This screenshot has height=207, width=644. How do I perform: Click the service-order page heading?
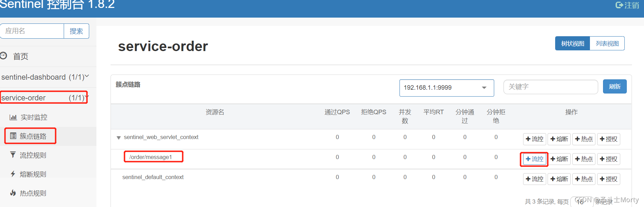tap(163, 46)
